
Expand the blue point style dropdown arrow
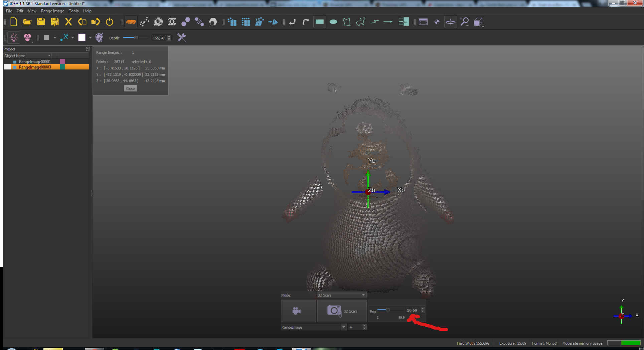[x=72, y=38]
